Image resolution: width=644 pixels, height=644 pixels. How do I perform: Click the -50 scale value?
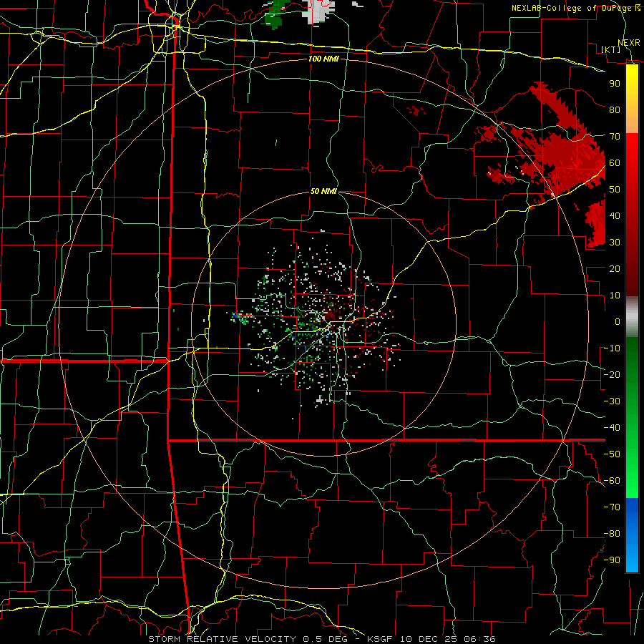pyautogui.click(x=612, y=454)
